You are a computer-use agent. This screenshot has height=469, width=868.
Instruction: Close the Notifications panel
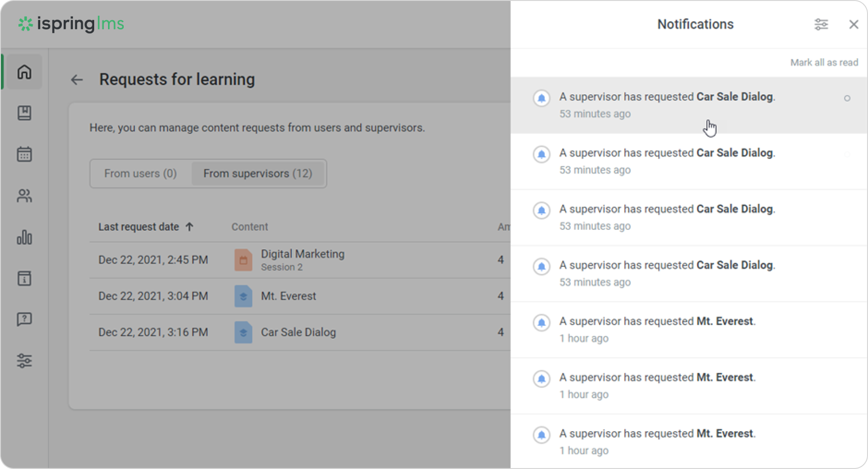(x=853, y=24)
